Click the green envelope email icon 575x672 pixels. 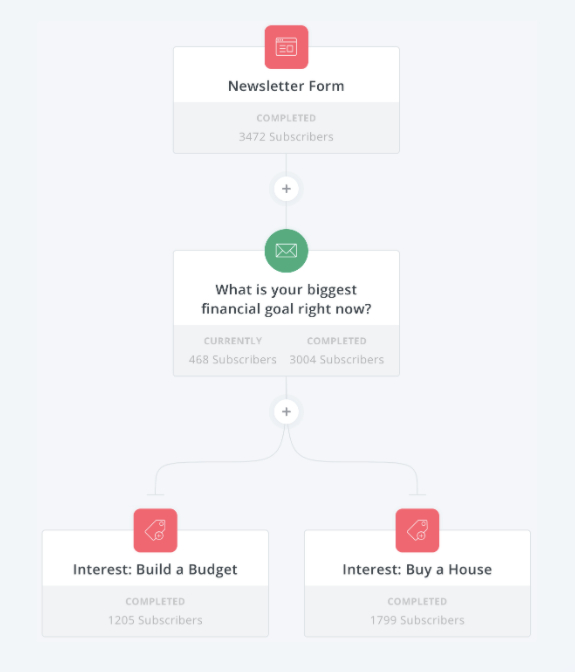click(x=286, y=251)
